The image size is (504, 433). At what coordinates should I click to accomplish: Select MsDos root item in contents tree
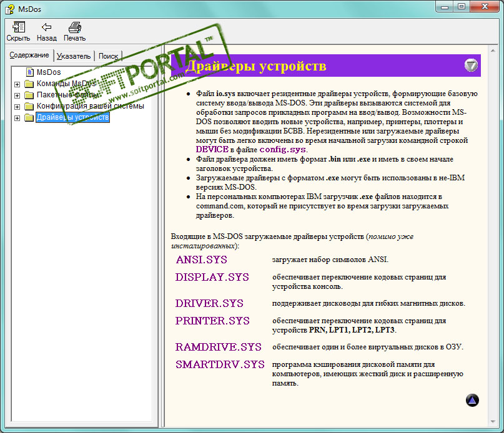pos(49,72)
